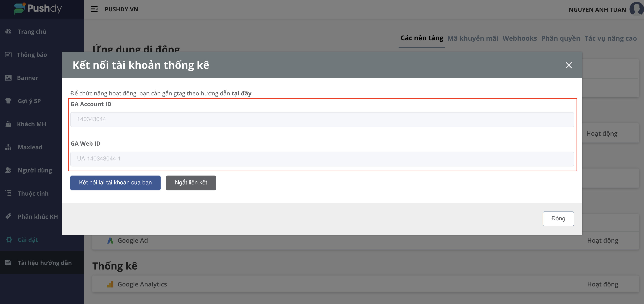Click the Trang chủ dashboard icon
644x304 pixels.
[8, 31]
